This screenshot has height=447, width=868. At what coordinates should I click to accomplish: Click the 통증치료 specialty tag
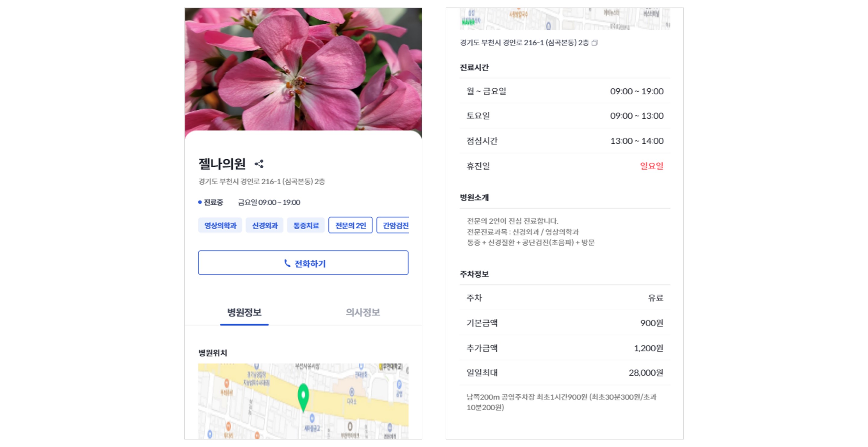(305, 225)
